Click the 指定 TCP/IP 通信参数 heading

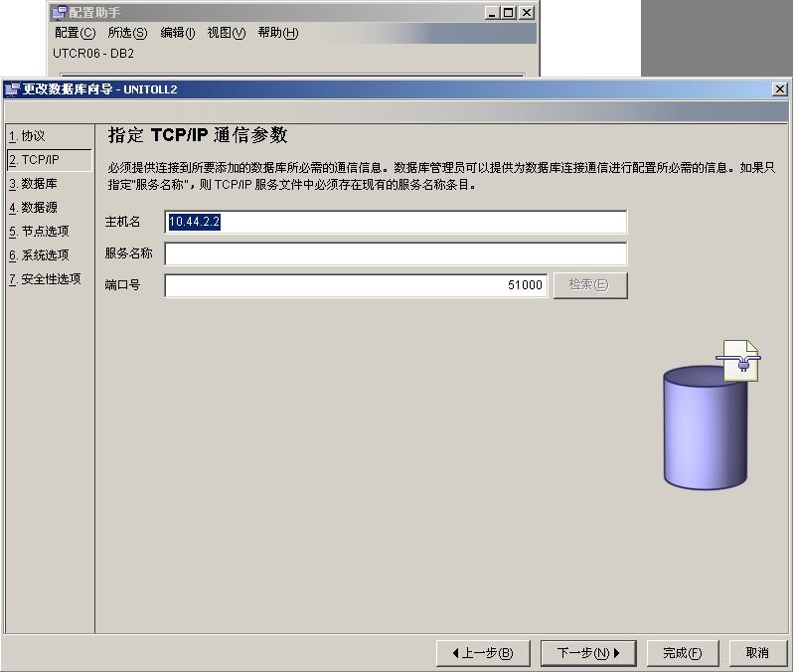[x=198, y=135]
